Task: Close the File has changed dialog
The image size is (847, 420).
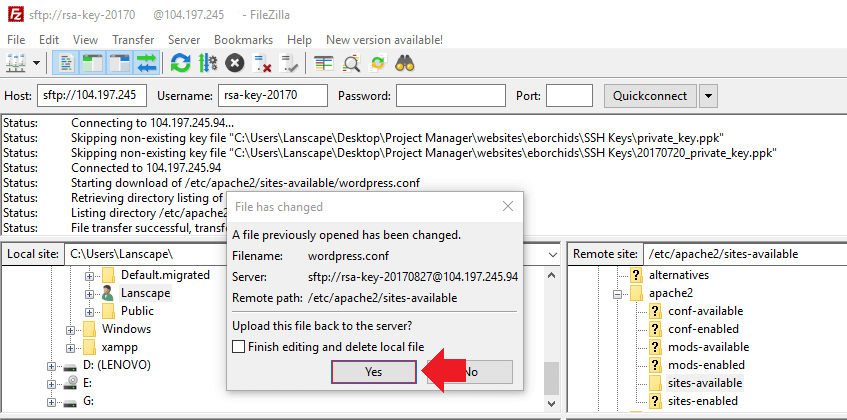Action: 507,206
